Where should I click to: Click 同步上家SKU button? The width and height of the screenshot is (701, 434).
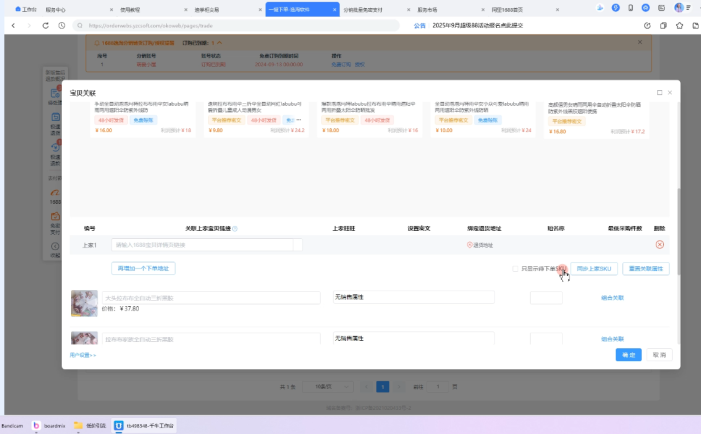pyautogui.click(x=594, y=269)
